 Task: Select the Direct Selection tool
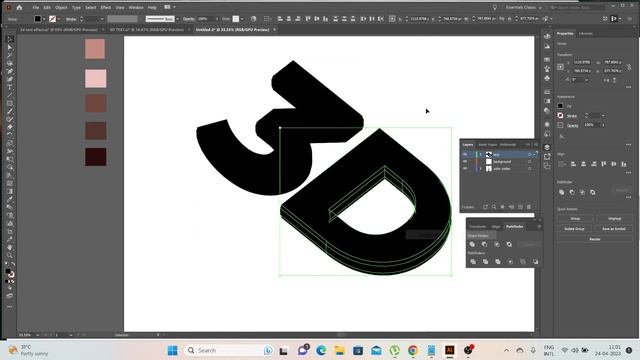(10, 47)
